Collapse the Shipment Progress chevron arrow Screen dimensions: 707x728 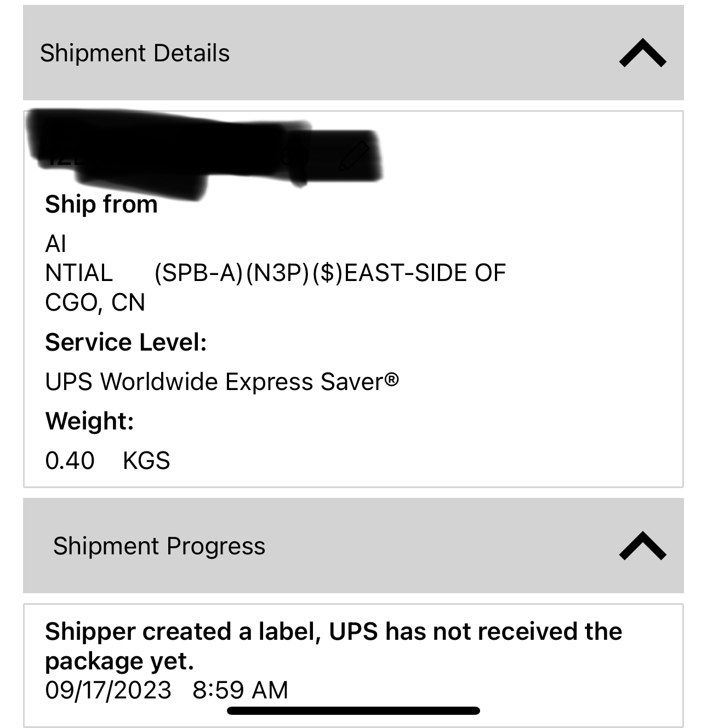[642, 546]
